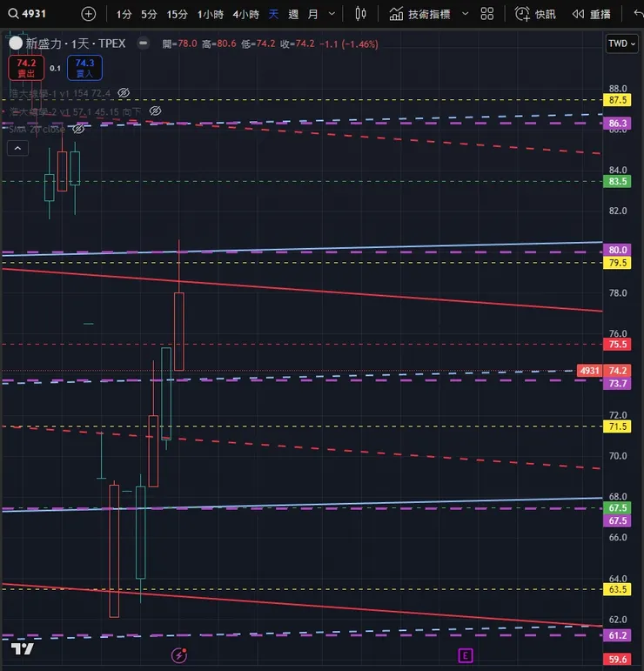Switch to 15分 timeframe
The width and height of the screenshot is (644, 671).
(x=177, y=15)
